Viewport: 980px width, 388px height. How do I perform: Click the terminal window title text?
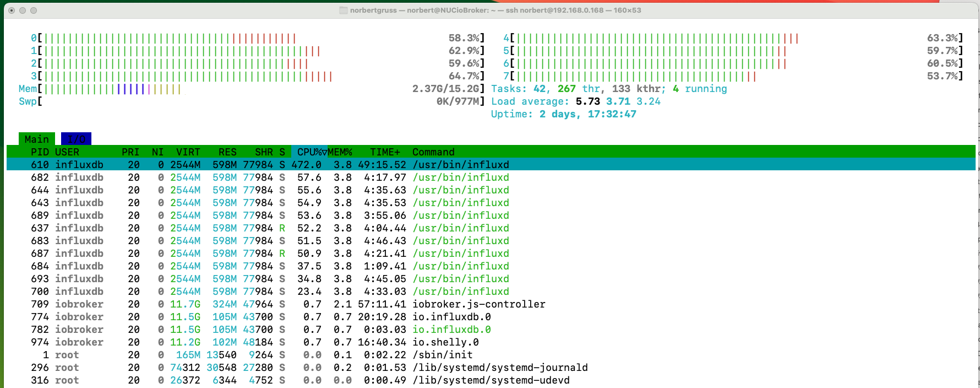click(496, 10)
